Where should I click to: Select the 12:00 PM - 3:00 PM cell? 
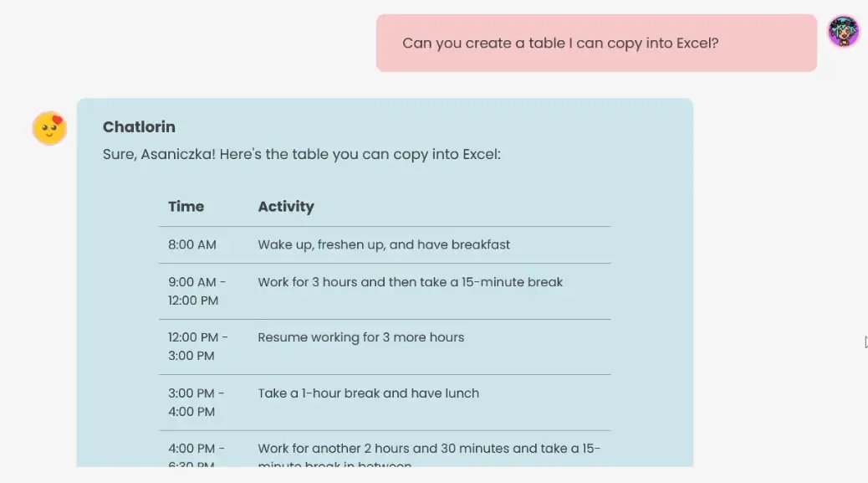click(x=197, y=347)
